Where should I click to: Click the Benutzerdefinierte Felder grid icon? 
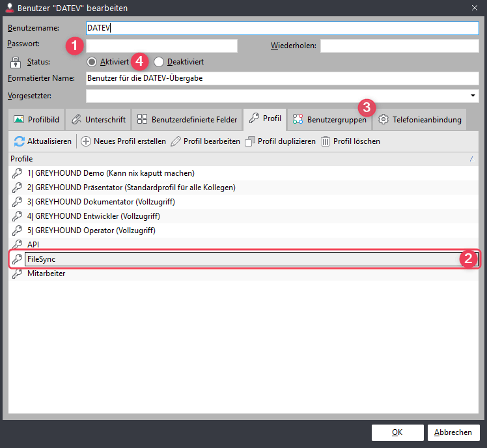(142, 119)
